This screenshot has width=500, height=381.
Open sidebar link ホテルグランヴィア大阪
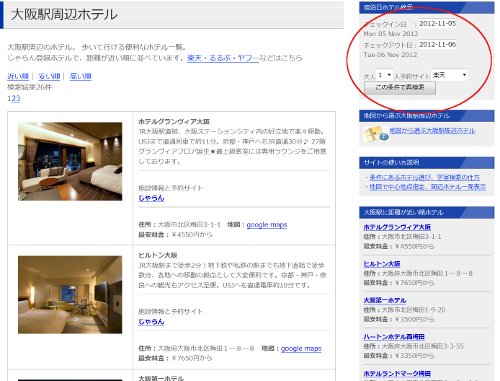[397, 227]
